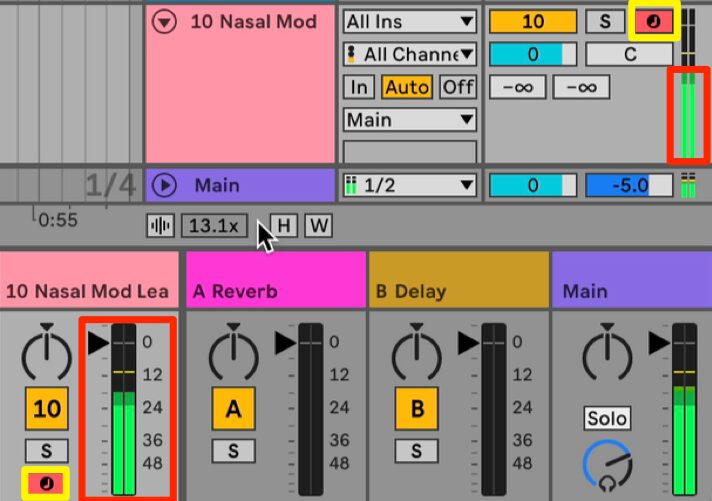Solo the B Delay return track
This screenshot has height=501, width=712.
[x=416, y=451]
